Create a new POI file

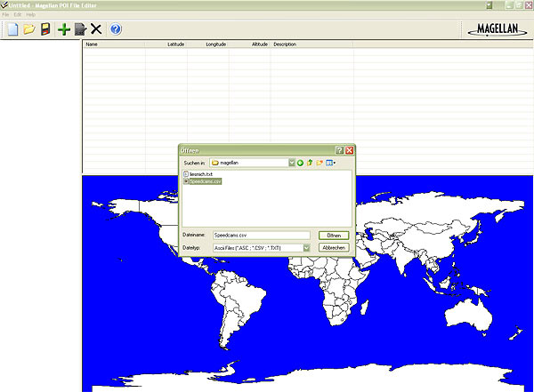pyautogui.click(x=12, y=29)
